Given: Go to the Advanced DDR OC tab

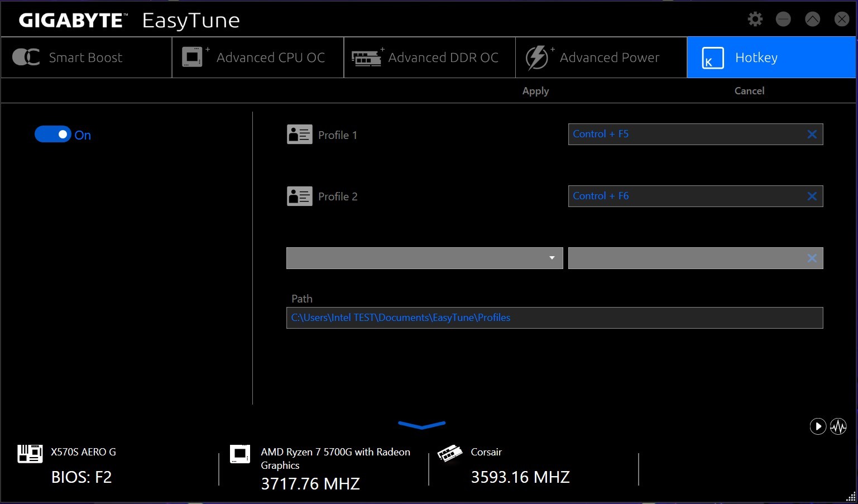Looking at the screenshot, I should (x=429, y=57).
